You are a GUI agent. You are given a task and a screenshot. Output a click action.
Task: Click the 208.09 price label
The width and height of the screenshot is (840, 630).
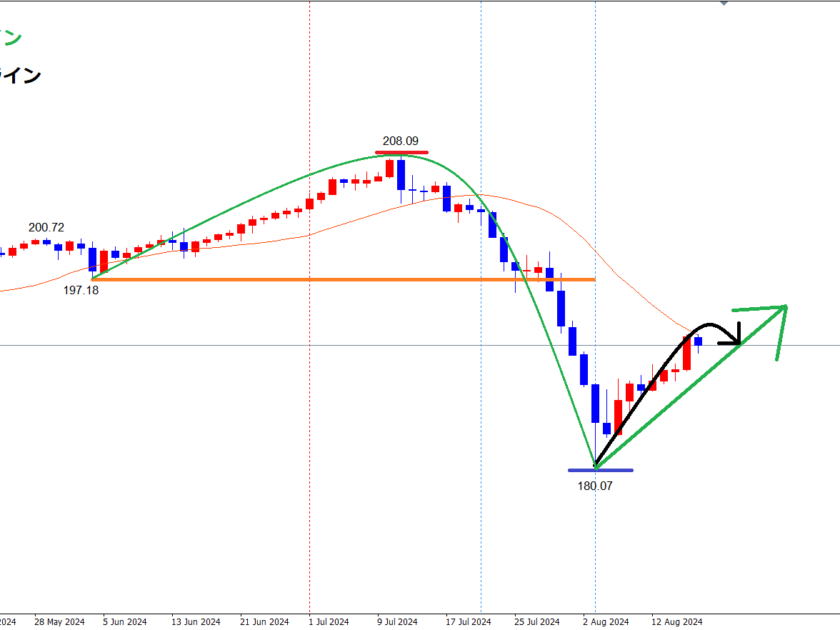(x=400, y=142)
